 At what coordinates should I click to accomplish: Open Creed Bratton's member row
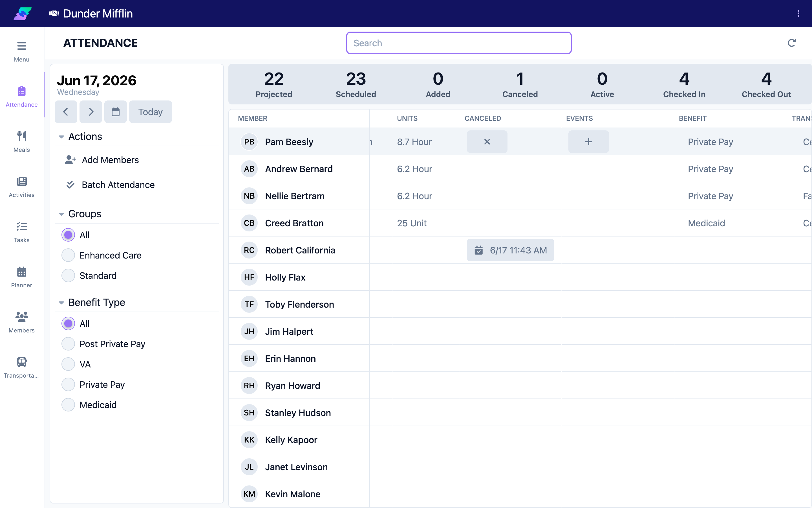click(x=520, y=223)
